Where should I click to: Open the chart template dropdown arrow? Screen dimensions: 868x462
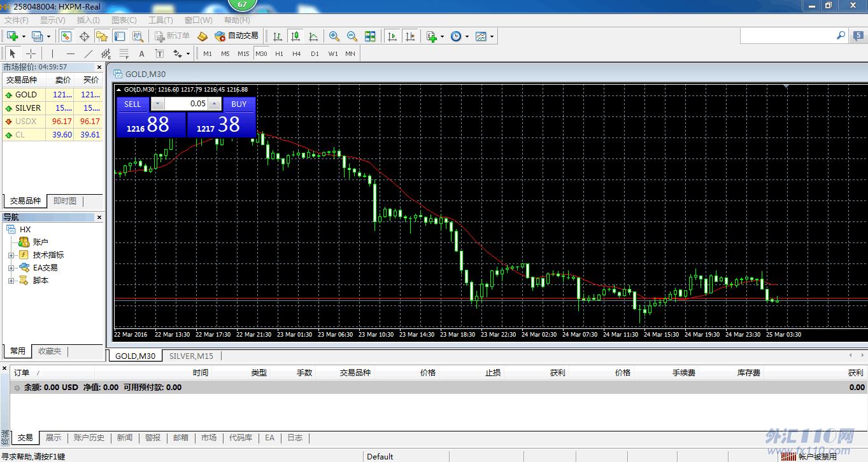(x=492, y=36)
